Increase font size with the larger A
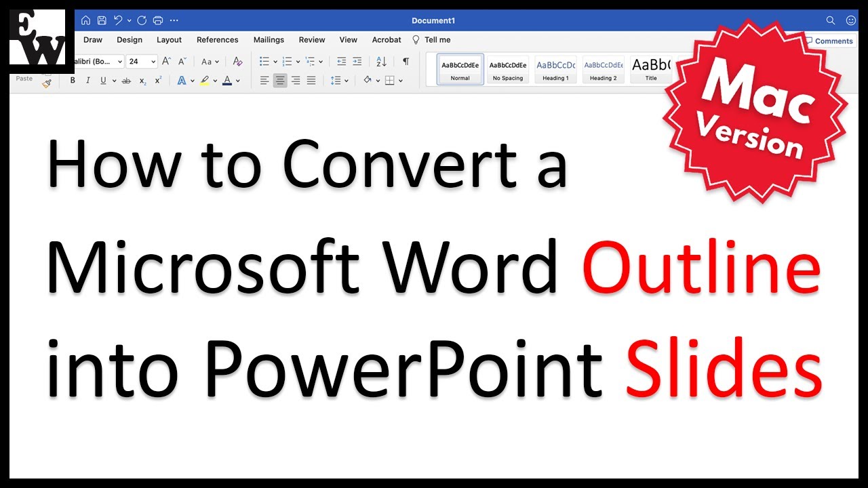 point(167,62)
